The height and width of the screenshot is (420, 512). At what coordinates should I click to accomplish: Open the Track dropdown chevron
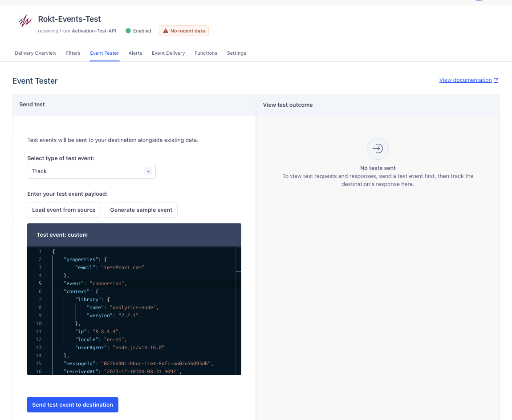(148, 171)
